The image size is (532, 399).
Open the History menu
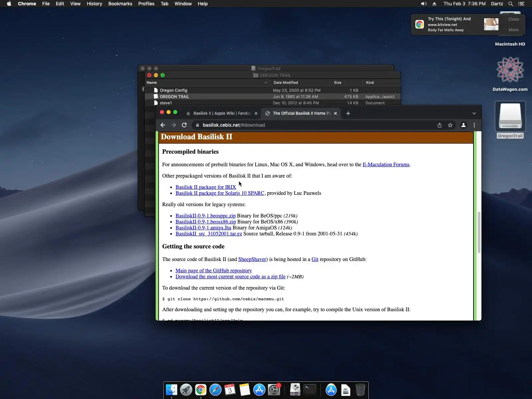(x=94, y=4)
